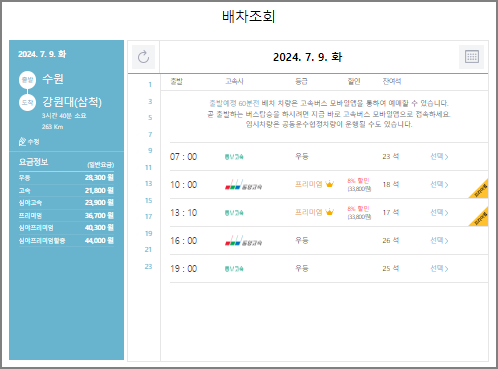Click the 수원 departure terminal name
The image size is (498, 369).
[53, 79]
